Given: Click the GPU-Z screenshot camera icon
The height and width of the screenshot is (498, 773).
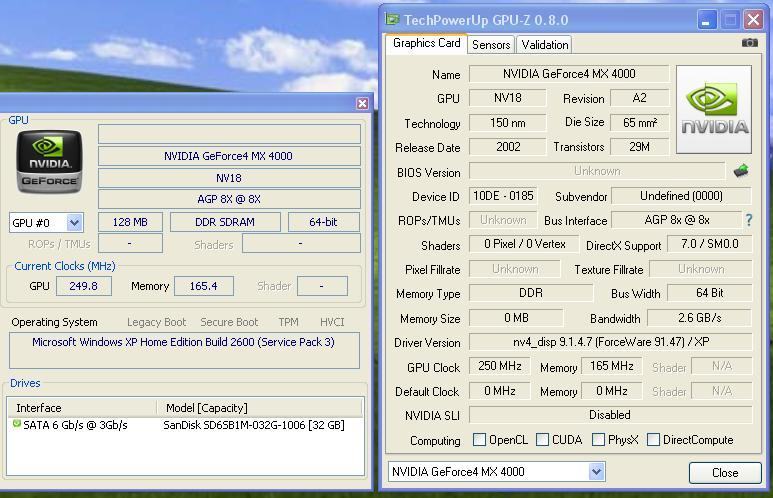Looking at the screenshot, I should [749, 43].
